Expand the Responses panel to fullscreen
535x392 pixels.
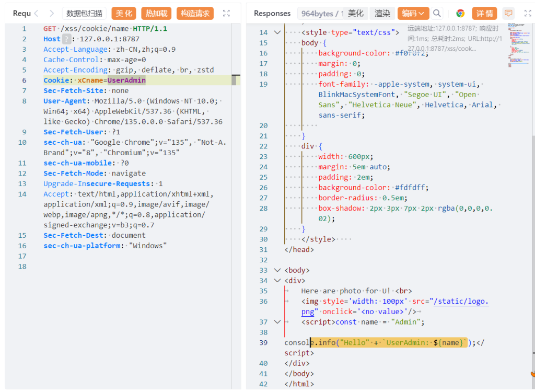(527, 14)
